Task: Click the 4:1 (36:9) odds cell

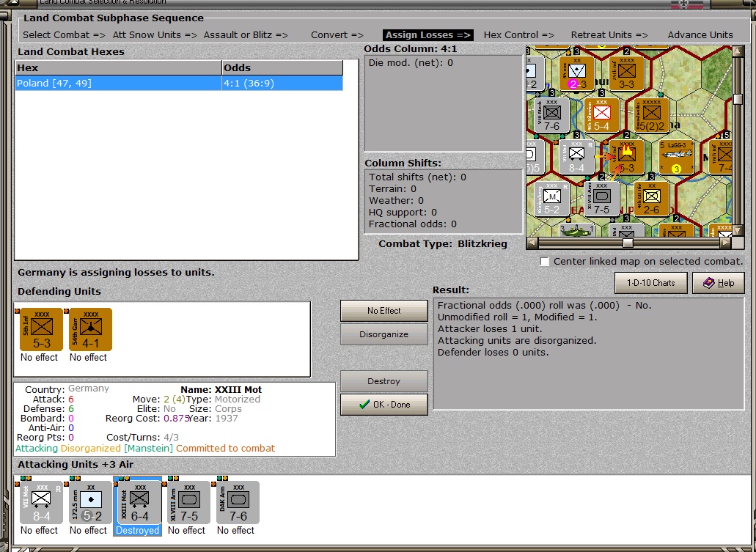Action: (x=282, y=84)
